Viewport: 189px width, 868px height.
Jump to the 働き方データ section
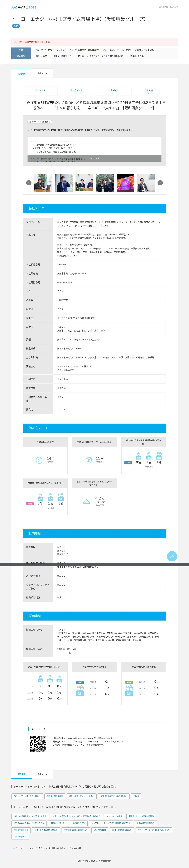click(x=76, y=91)
